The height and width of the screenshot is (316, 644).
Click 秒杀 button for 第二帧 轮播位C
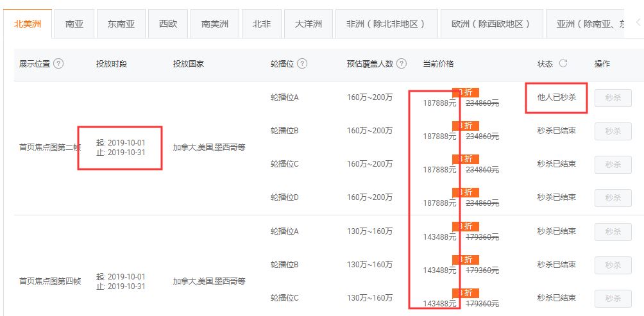click(x=613, y=165)
